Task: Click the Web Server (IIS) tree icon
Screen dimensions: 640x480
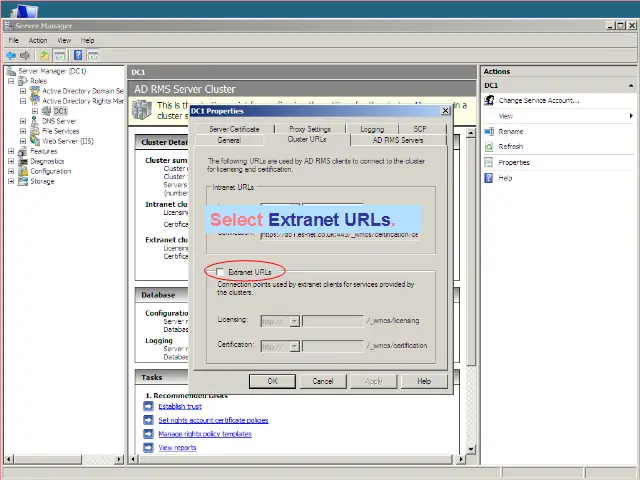Action: [35, 141]
